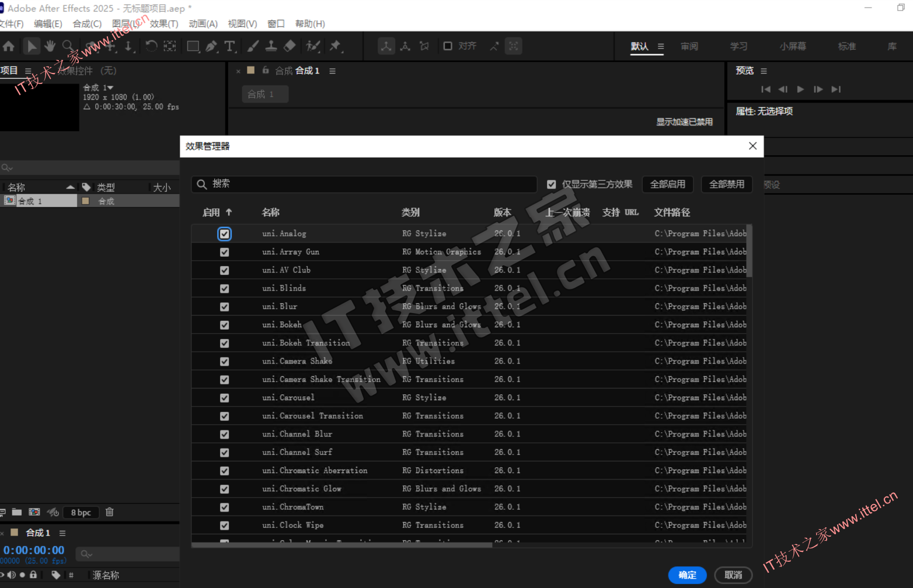The height and width of the screenshot is (588, 913).
Task: Open the 合成 1 dropdown arrow in Project panel
Action: (x=110, y=87)
